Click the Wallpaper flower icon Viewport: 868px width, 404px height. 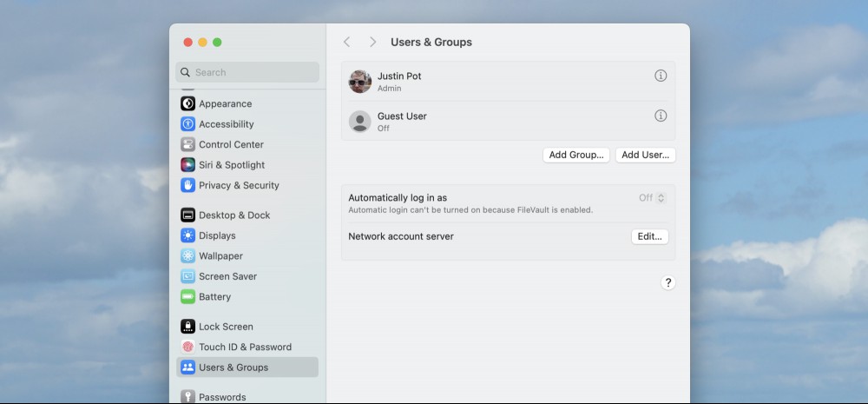pos(187,256)
